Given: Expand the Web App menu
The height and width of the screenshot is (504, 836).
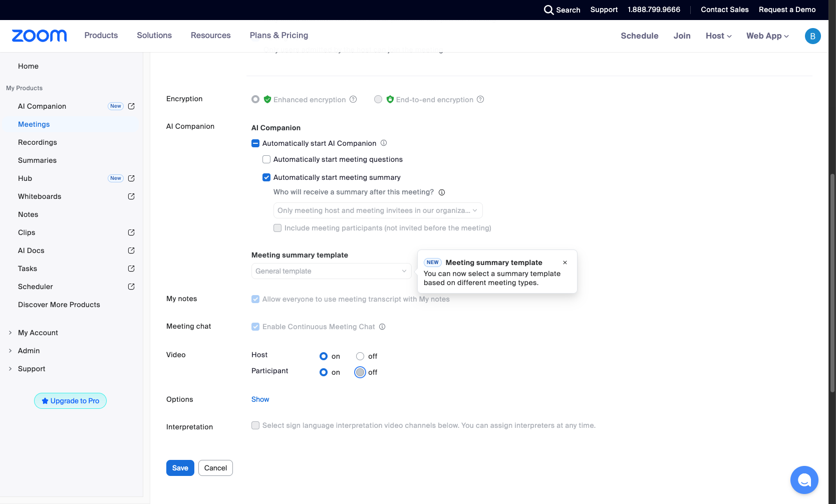Looking at the screenshot, I should [x=767, y=36].
